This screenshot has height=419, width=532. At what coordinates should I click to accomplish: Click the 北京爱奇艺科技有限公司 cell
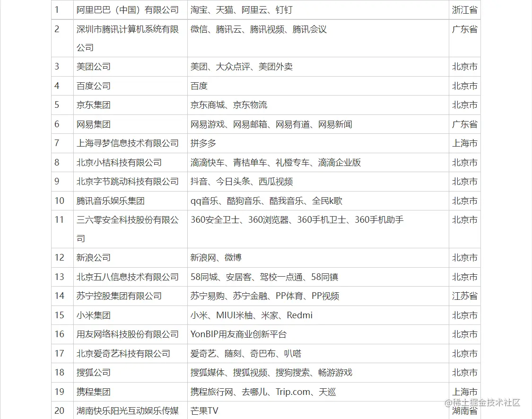[x=131, y=354]
